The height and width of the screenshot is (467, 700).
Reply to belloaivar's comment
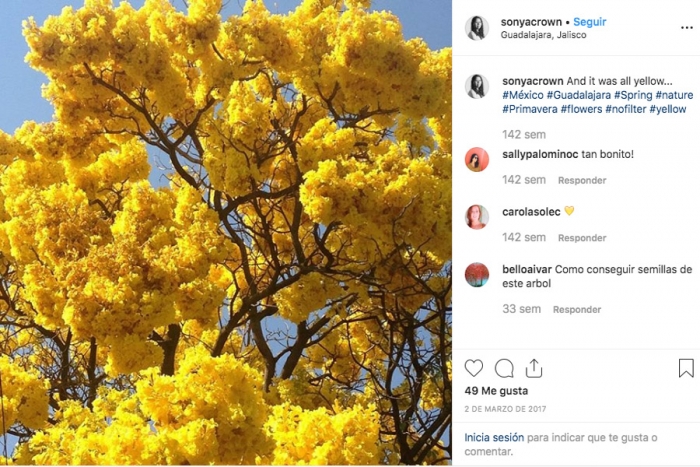click(x=577, y=309)
